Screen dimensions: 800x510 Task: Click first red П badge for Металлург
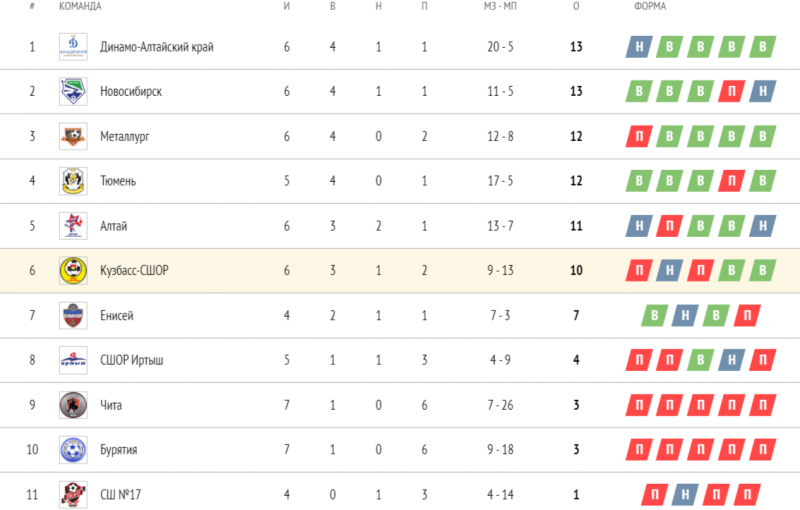637,137
